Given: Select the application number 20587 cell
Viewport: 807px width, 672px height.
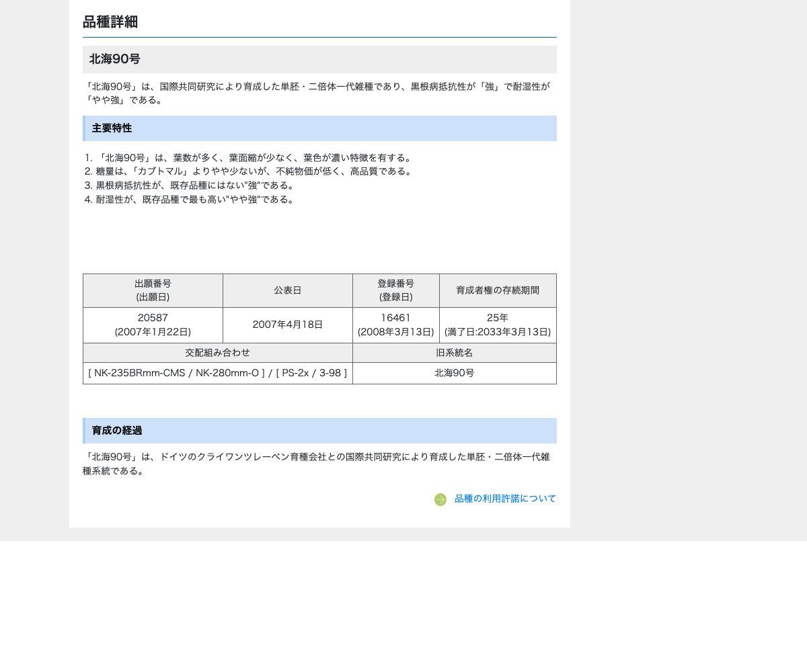Looking at the screenshot, I should (x=153, y=325).
